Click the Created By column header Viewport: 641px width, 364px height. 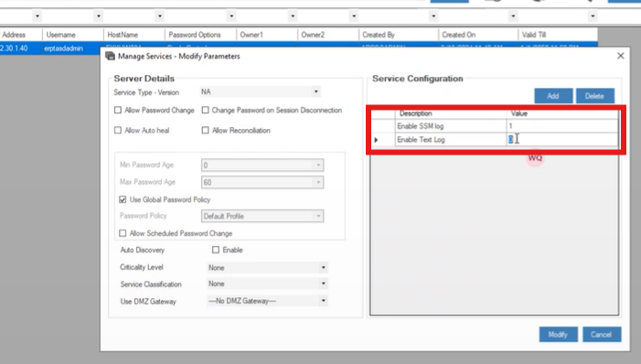click(x=399, y=35)
